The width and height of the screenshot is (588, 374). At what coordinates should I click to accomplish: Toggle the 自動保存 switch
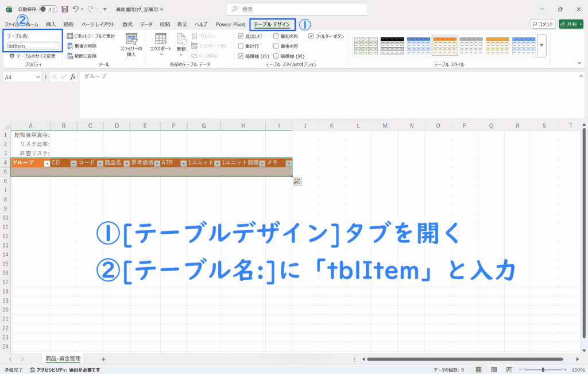tap(48, 9)
